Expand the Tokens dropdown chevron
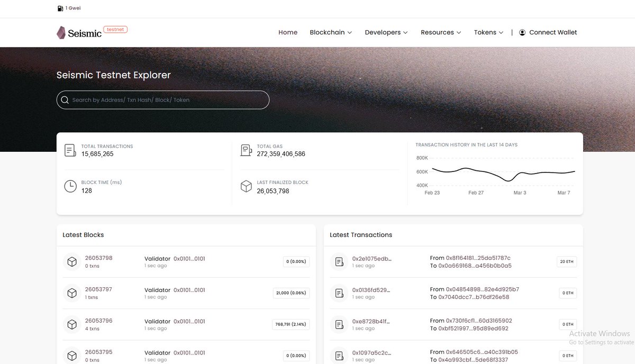This screenshot has width=635, height=364. pos(501,33)
